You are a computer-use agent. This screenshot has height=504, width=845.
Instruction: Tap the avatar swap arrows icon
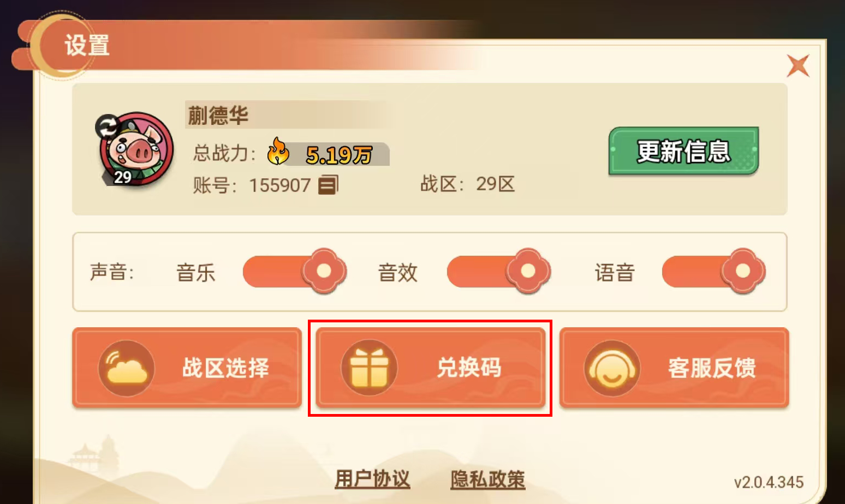pyautogui.click(x=109, y=127)
